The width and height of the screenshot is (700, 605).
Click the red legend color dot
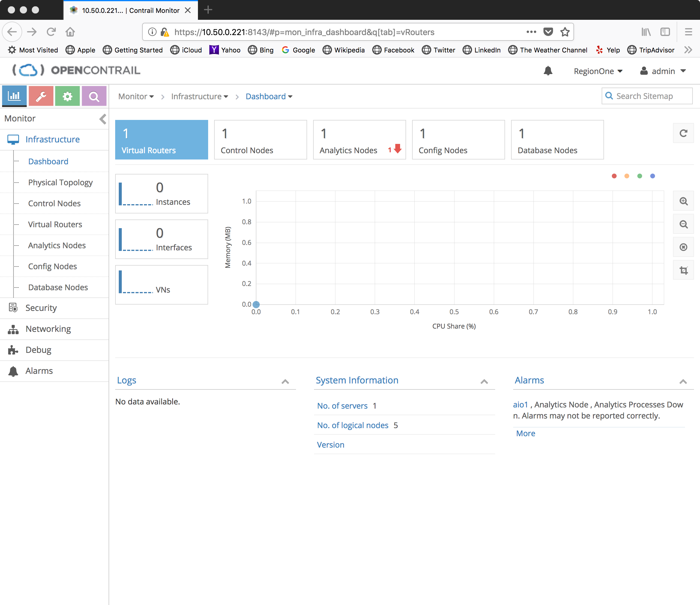point(614,176)
